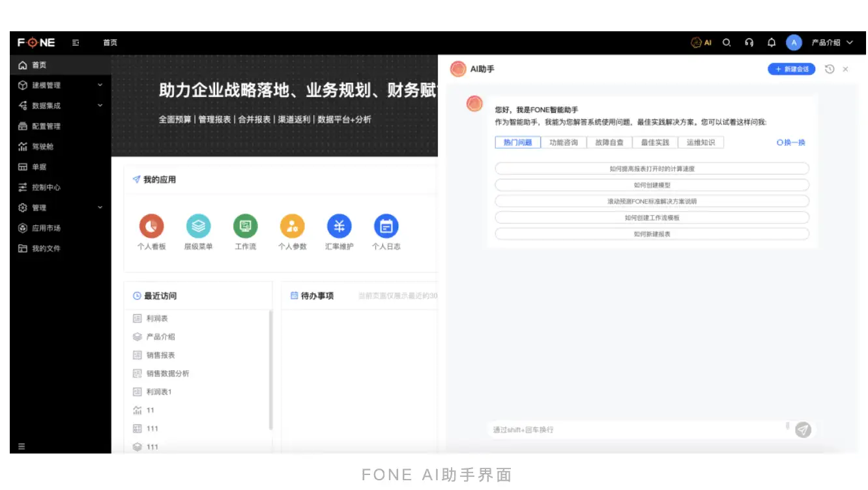Expand the 管理 sidebar menu
Image resolution: width=868 pixels, height=490 pixels.
[60, 208]
